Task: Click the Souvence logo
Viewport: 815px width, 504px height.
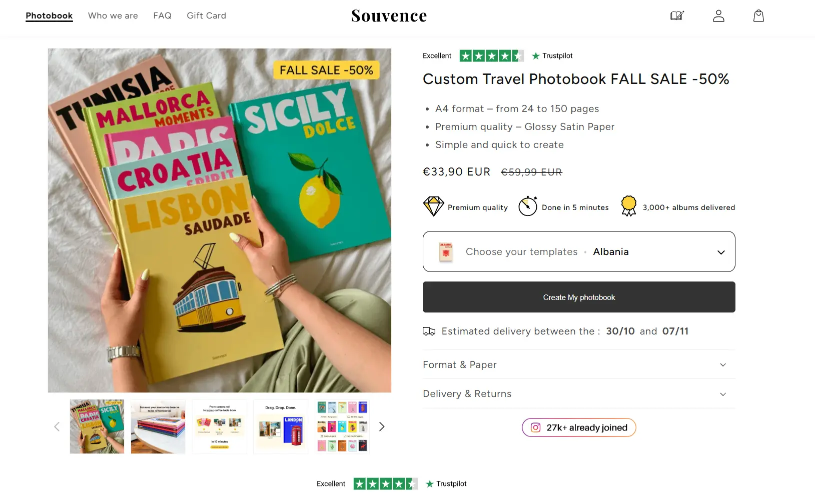Action: tap(389, 15)
